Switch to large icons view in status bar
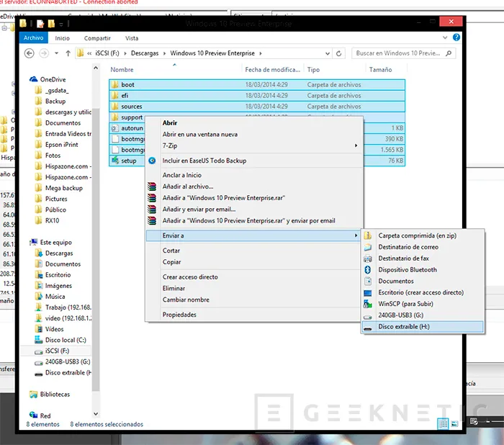The width and height of the screenshot is (504, 445). tap(454, 424)
